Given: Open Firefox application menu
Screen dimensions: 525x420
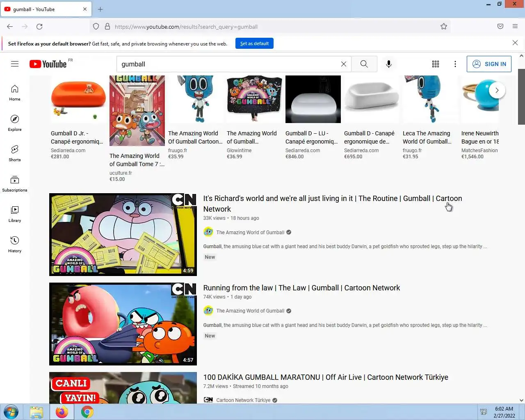Looking at the screenshot, I should (x=515, y=27).
